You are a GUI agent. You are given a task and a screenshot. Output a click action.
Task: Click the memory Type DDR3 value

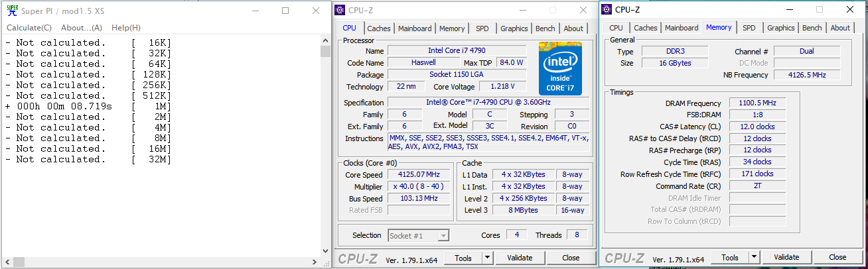click(x=674, y=51)
